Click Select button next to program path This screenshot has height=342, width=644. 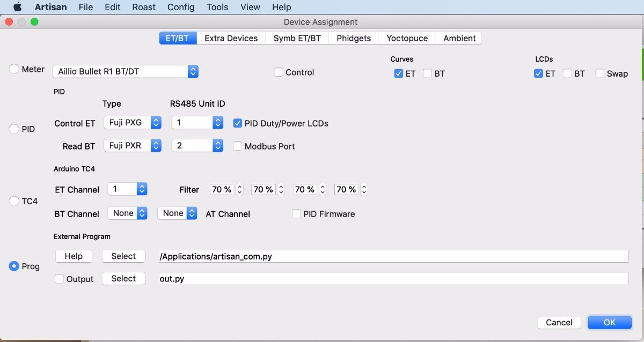123,256
